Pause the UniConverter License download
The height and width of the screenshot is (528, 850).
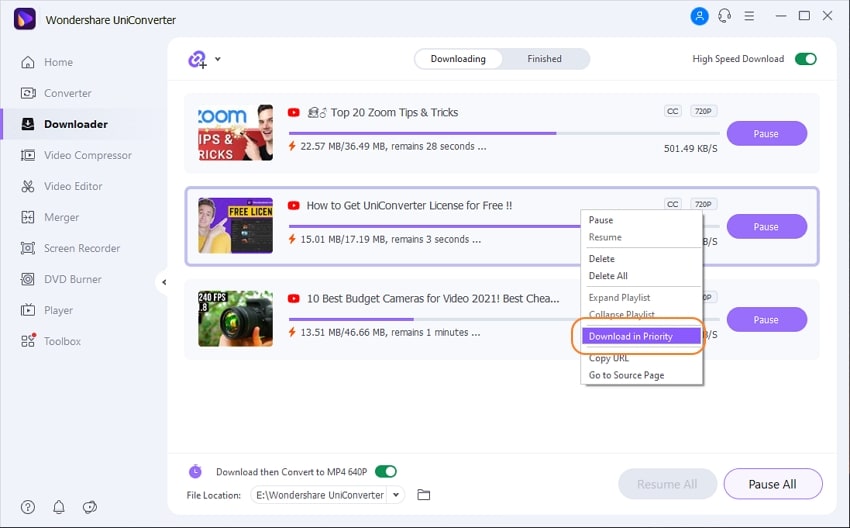click(x=767, y=227)
